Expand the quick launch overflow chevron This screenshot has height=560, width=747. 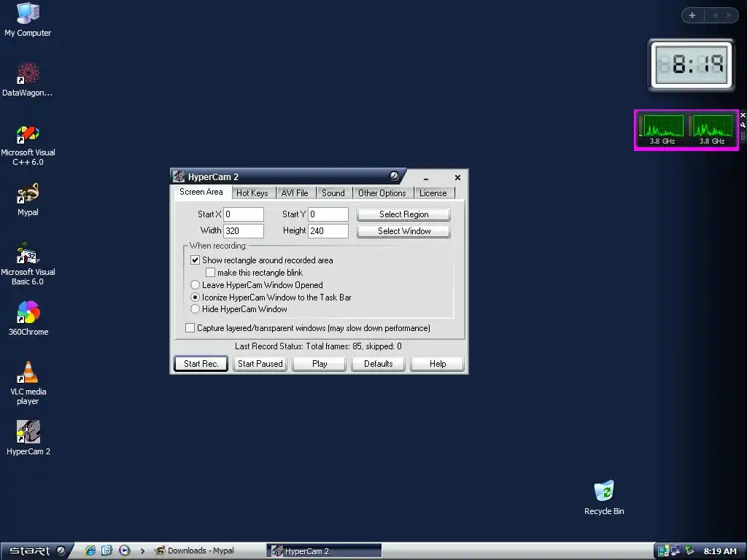click(x=142, y=551)
